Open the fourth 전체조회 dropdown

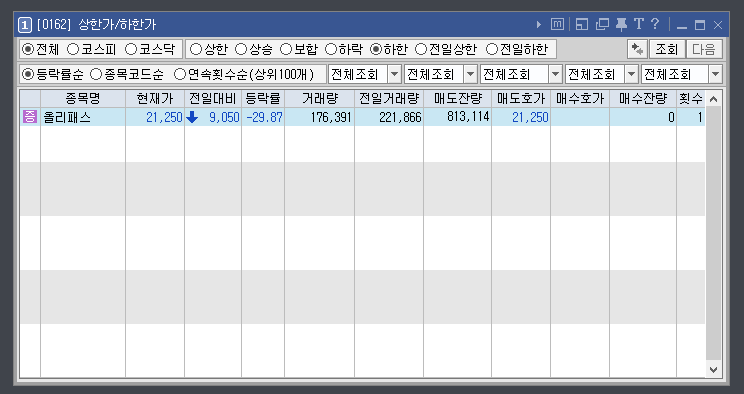(631, 74)
